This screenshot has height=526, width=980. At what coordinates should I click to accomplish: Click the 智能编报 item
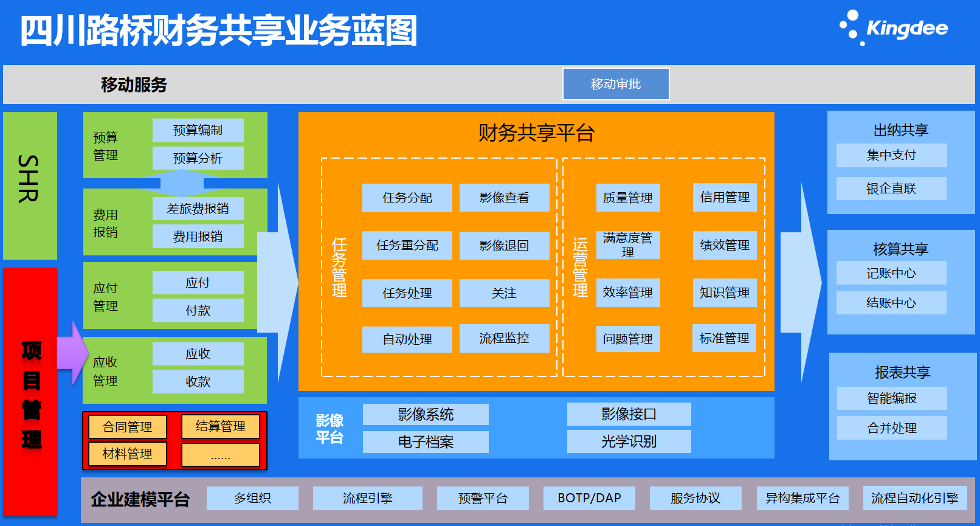[892, 398]
